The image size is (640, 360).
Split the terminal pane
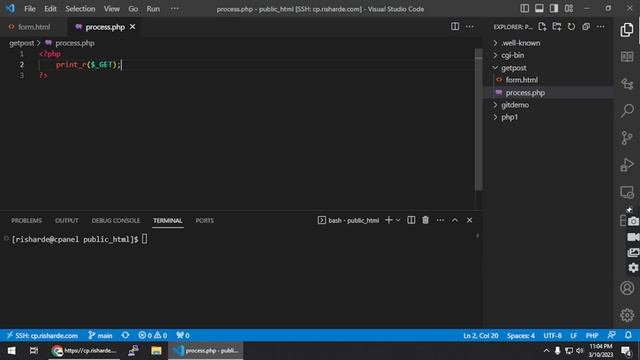click(x=411, y=220)
